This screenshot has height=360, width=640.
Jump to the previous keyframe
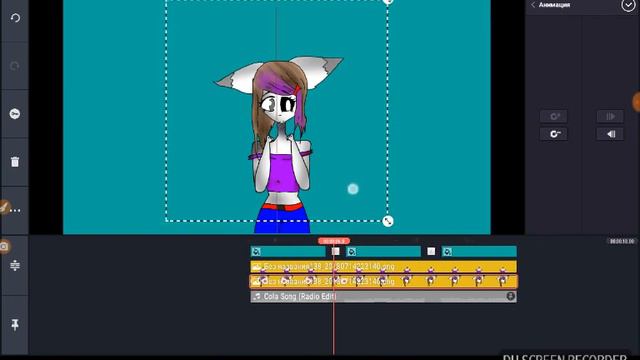pyautogui.click(x=610, y=134)
